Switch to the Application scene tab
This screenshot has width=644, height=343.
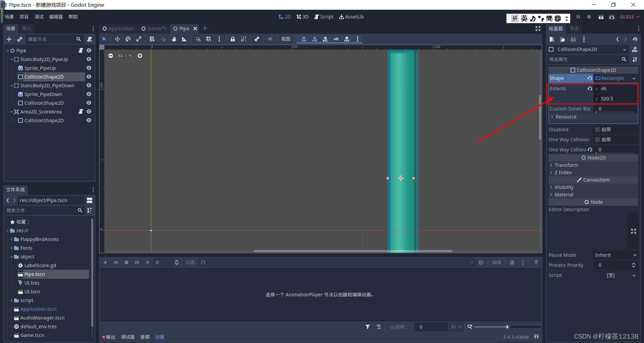[x=118, y=29]
